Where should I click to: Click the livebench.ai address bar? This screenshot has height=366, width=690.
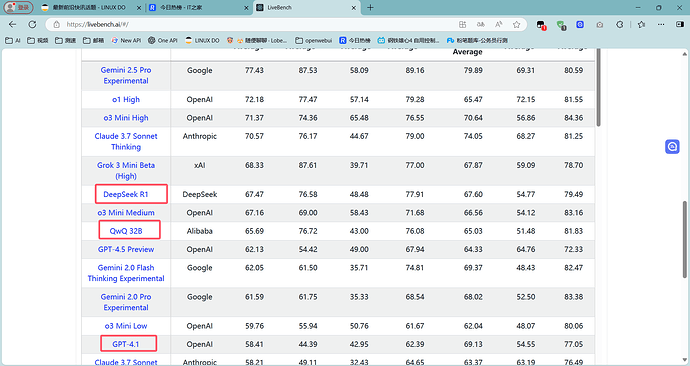(255, 25)
